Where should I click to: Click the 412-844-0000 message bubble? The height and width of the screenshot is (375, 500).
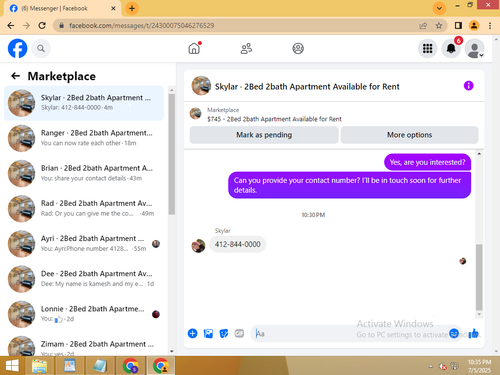pyautogui.click(x=238, y=244)
